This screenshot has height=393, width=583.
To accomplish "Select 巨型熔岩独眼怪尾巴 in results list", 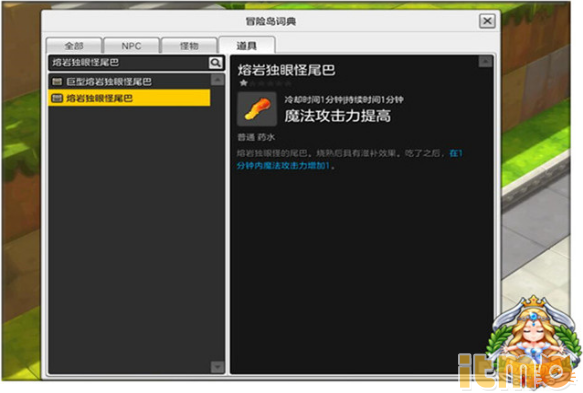I will click(x=129, y=81).
